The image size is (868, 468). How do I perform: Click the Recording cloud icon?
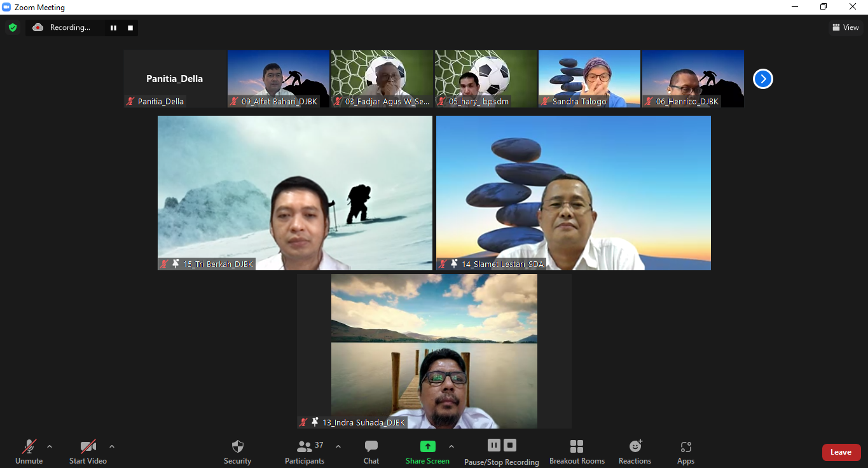38,27
